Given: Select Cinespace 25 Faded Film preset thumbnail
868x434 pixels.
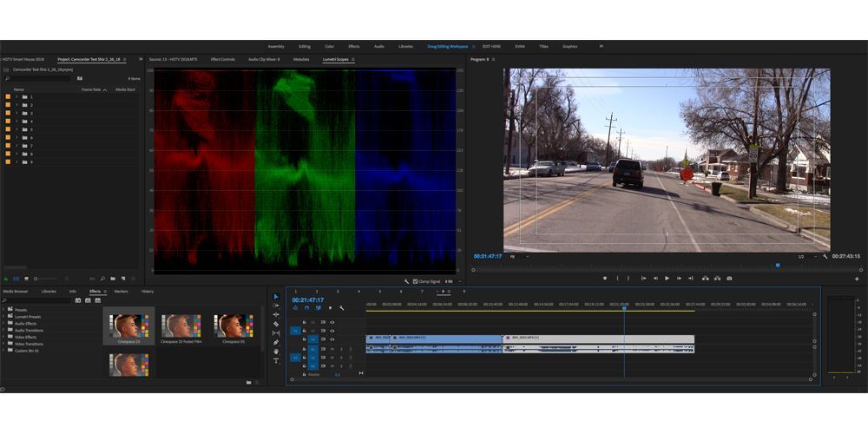Looking at the screenshot, I should tap(181, 326).
